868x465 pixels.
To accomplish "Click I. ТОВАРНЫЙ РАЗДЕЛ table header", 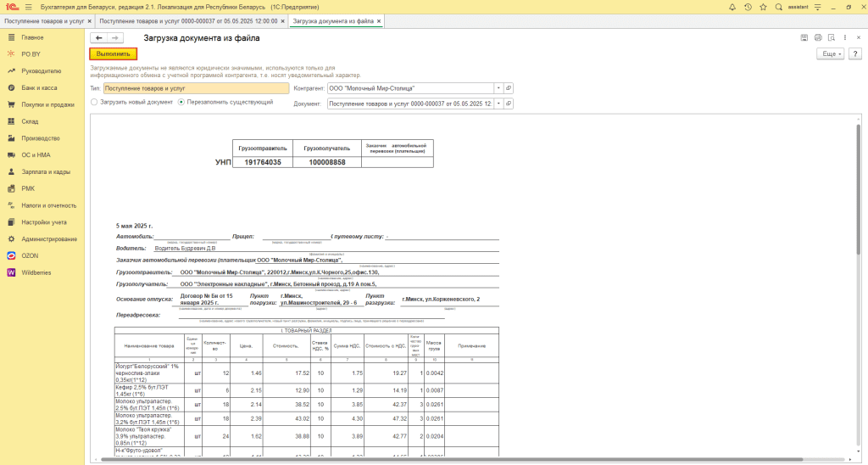I will pos(307,330).
